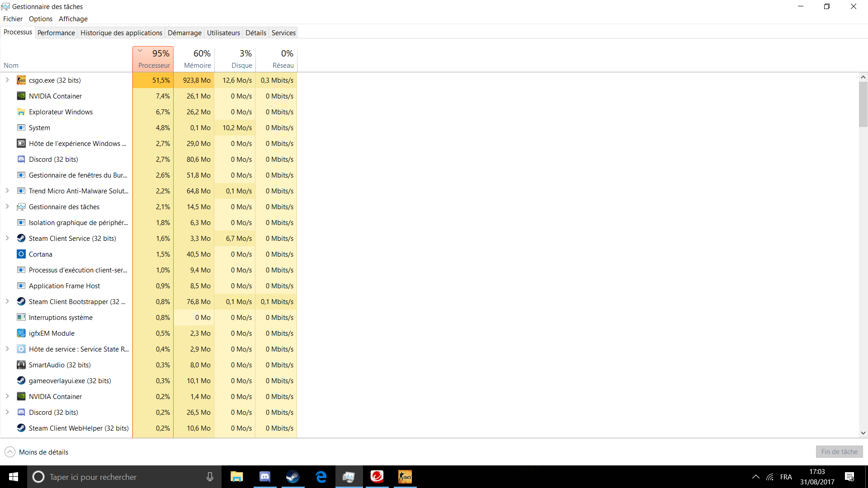Collapse view with Moins de détails
Screen dimensions: 868x488
tap(37, 452)
